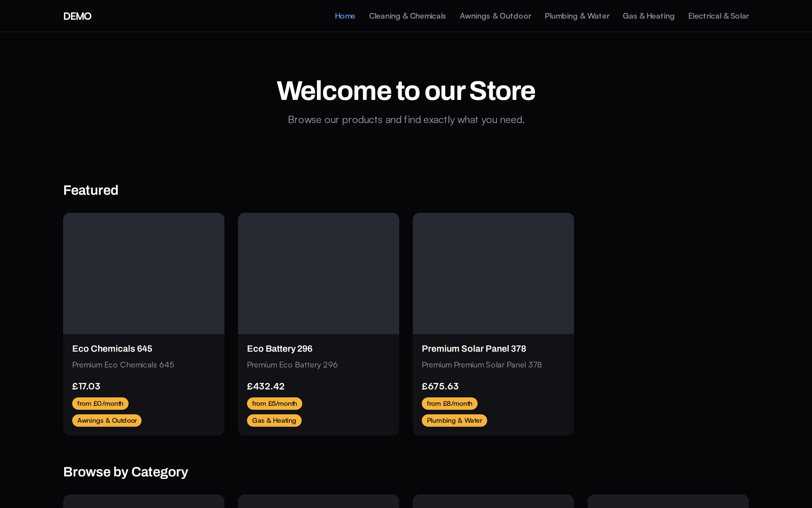Open Plumbing & Water in the navbar
812x508 pixels.
coord(577,16)
